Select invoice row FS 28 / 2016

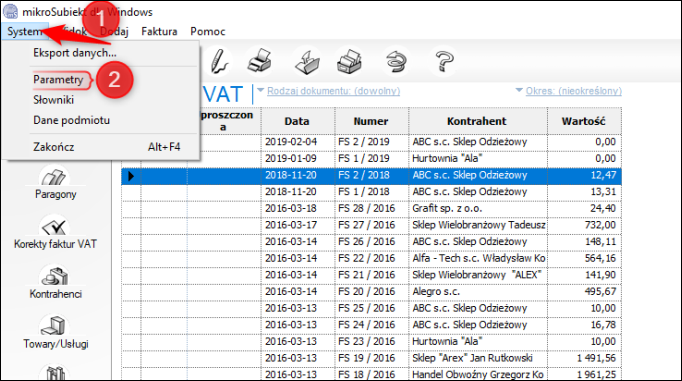371,208
